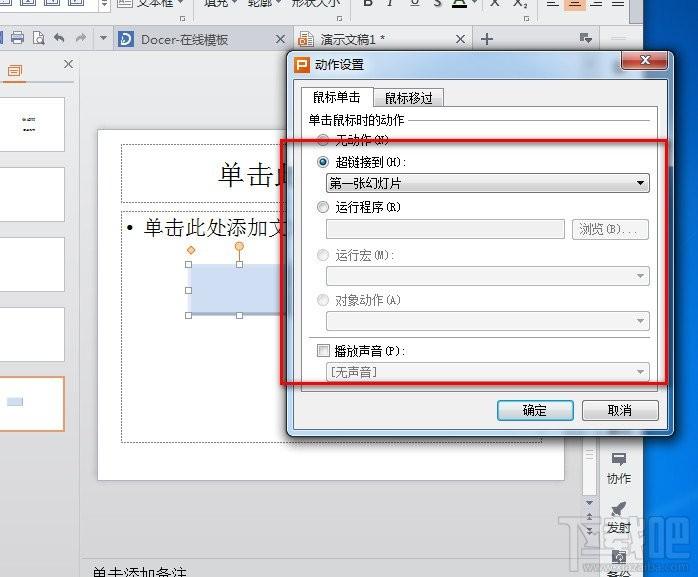This screenshot has height=577, width=698.
Task: Select the 无动作 radio button
Action: pyautogui.click(x=323, y=140)
